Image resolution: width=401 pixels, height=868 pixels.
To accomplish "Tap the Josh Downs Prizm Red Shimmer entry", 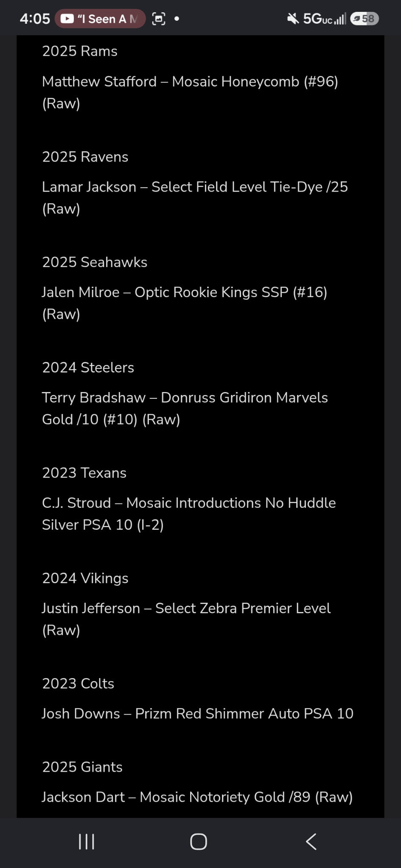I will [x=198, y=714].
